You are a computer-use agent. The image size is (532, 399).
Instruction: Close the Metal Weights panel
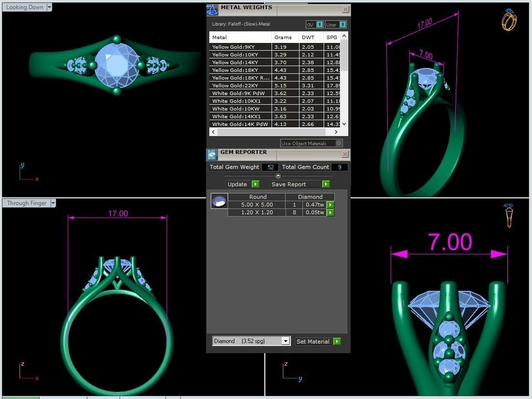click(345, 10)
